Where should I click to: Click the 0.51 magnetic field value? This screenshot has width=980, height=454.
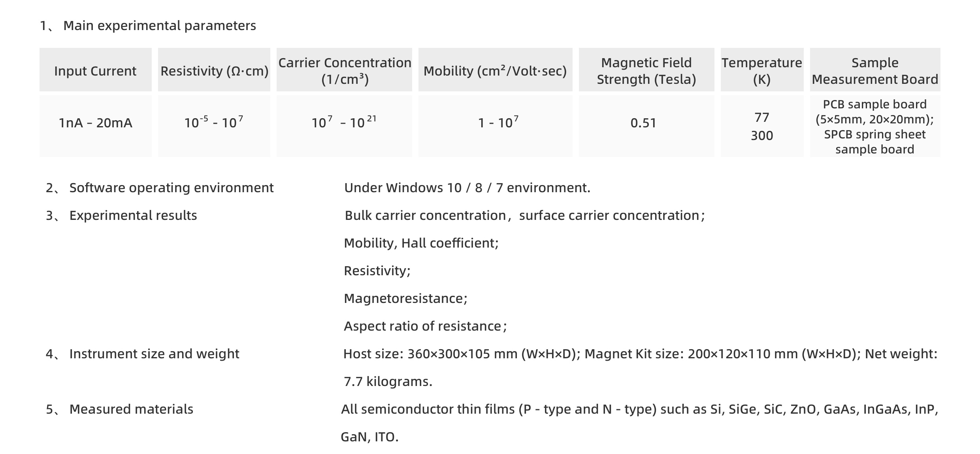tap(643, 123)
